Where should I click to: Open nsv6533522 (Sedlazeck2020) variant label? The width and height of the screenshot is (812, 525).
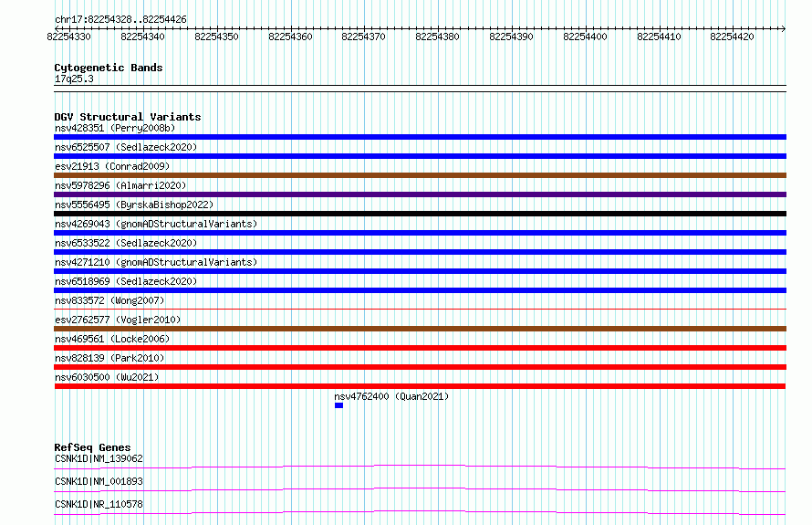click(x=126, y=243)
